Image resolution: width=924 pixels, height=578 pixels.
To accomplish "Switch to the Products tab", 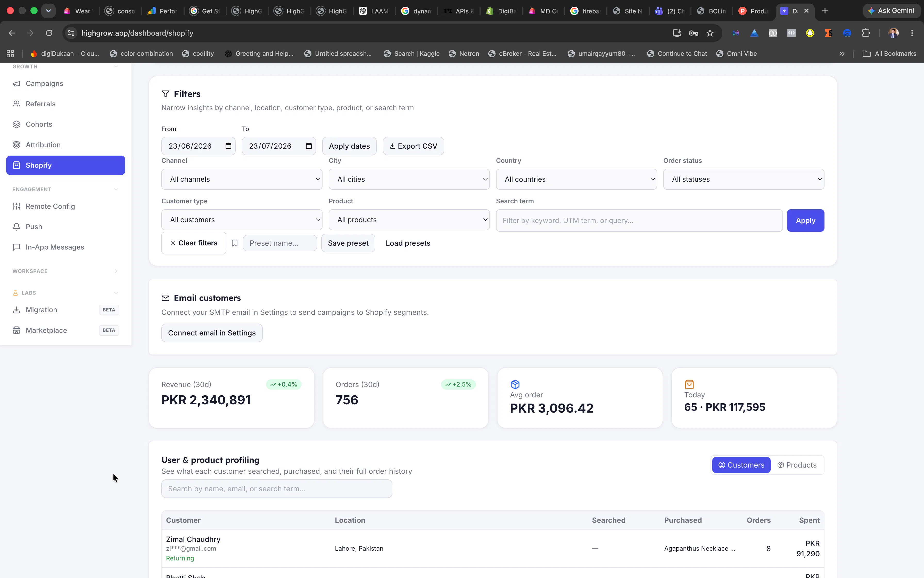I will tap(797, 465).
